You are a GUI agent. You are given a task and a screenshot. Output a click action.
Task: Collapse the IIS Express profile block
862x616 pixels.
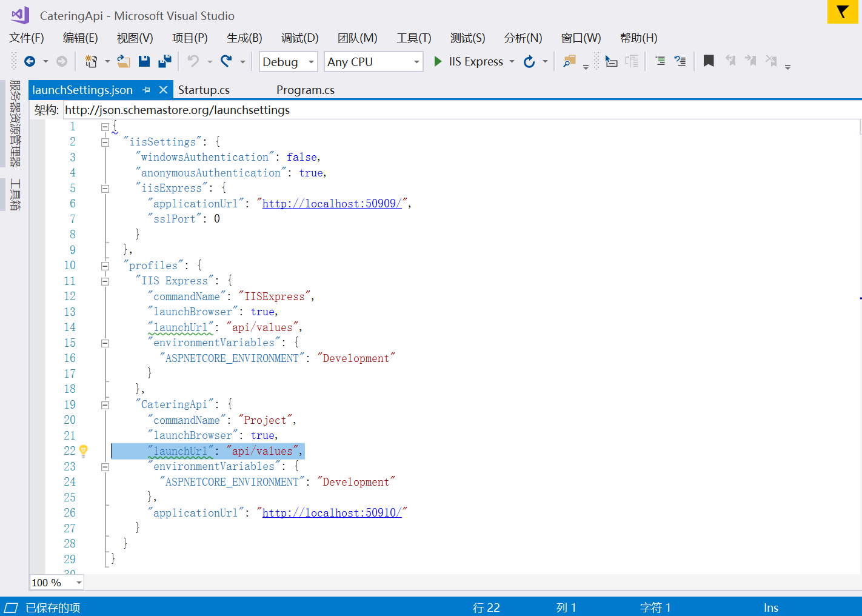pyautogui.click(x=105, y=281)
